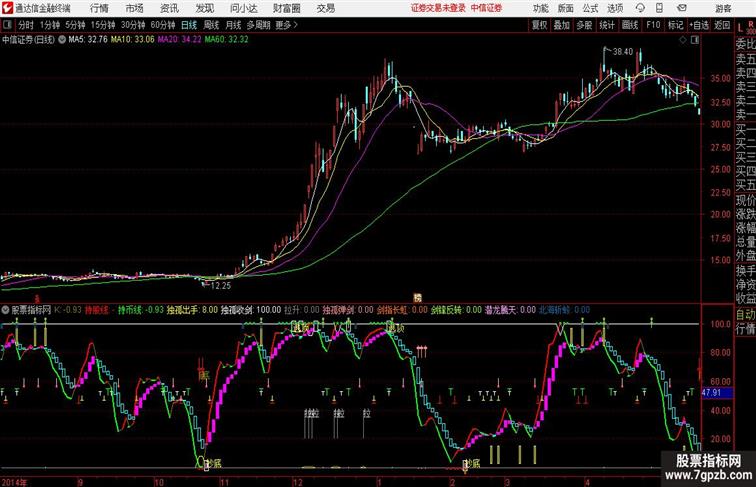Open the headset customer service icon
Viewport: 756px width, 487px height.
tap(640, 8)
